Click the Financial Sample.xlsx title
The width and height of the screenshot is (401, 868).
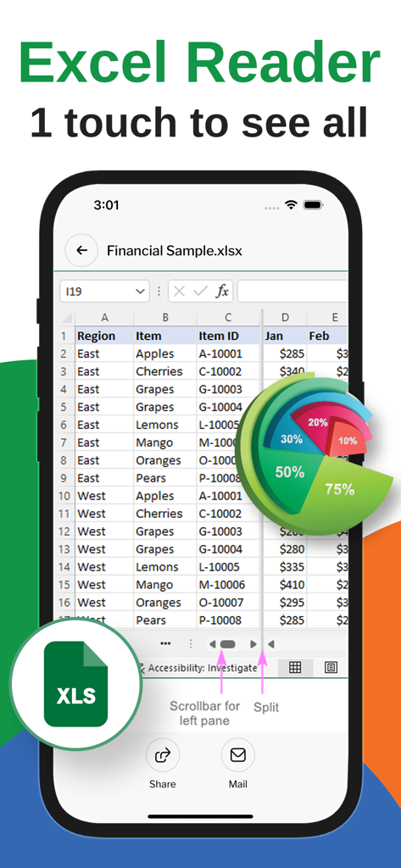[x=175, y=251]
